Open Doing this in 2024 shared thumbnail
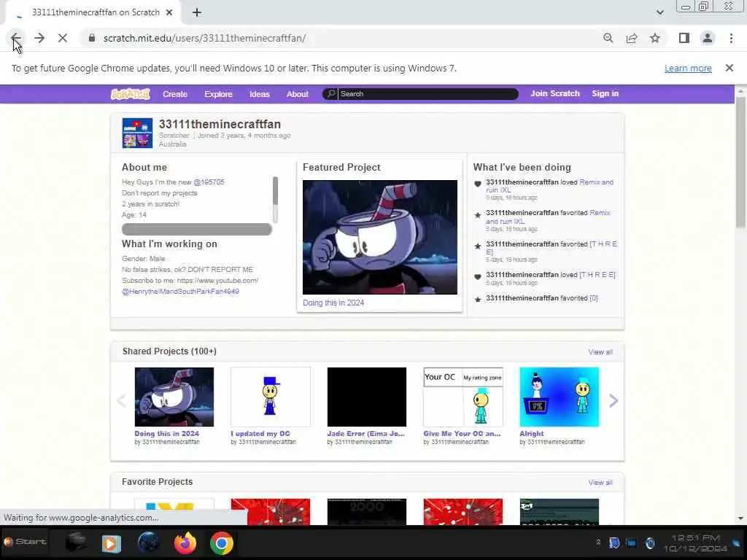The width and height of the screenshot is (747, 560). pos(174,397)
